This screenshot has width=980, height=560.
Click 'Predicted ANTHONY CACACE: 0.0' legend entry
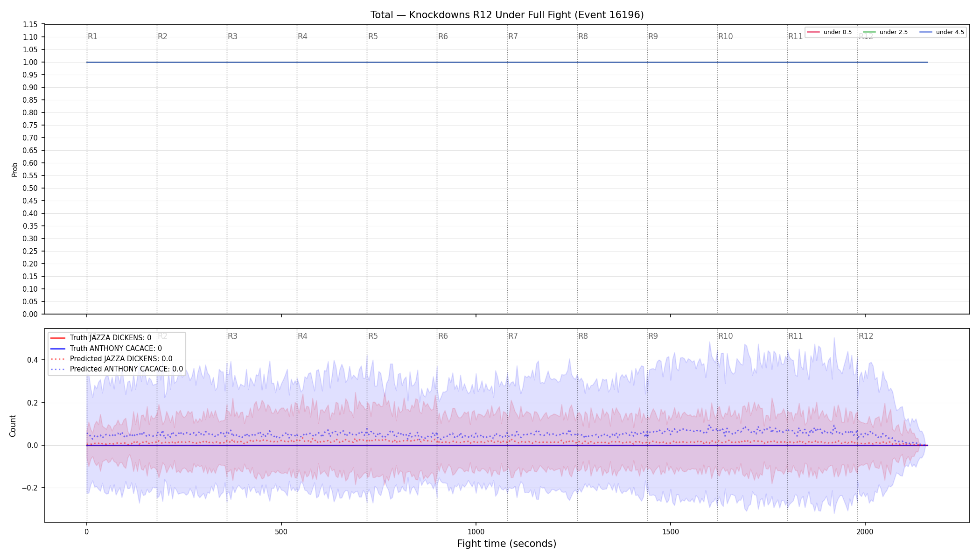click(x=116, y=369)
